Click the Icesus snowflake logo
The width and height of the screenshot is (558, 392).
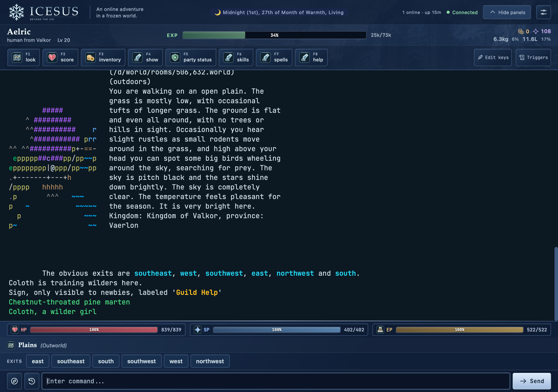[17, 12]
